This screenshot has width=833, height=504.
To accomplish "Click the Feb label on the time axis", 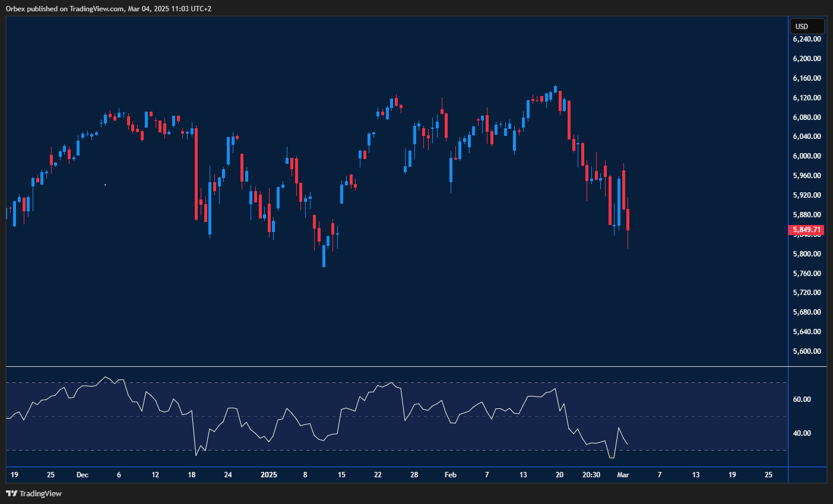I will [x=450, y=475].
